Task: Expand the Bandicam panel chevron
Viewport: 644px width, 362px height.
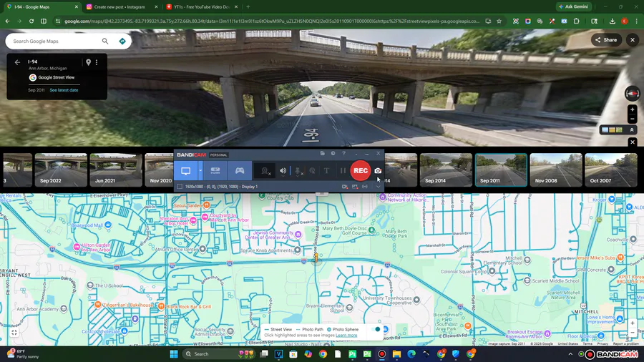Action: (x=378, y=187)
